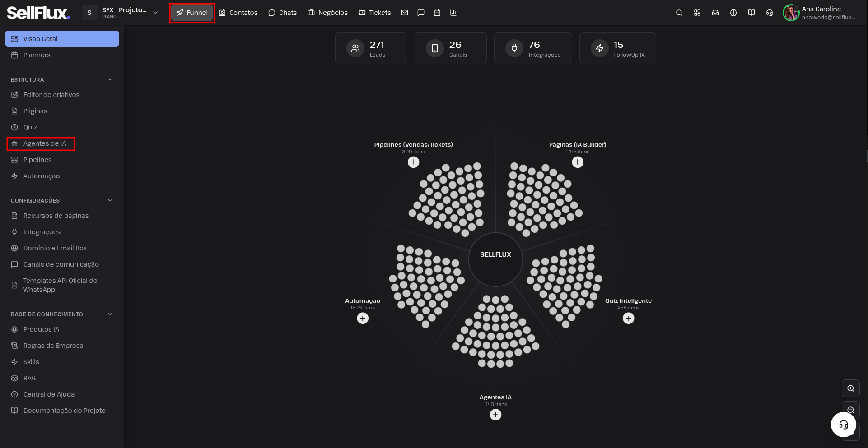Image resolution: width=868 pixels, height=448 pixels.
Task: Go to Regras da Empresa
Action: click(62, 346)
